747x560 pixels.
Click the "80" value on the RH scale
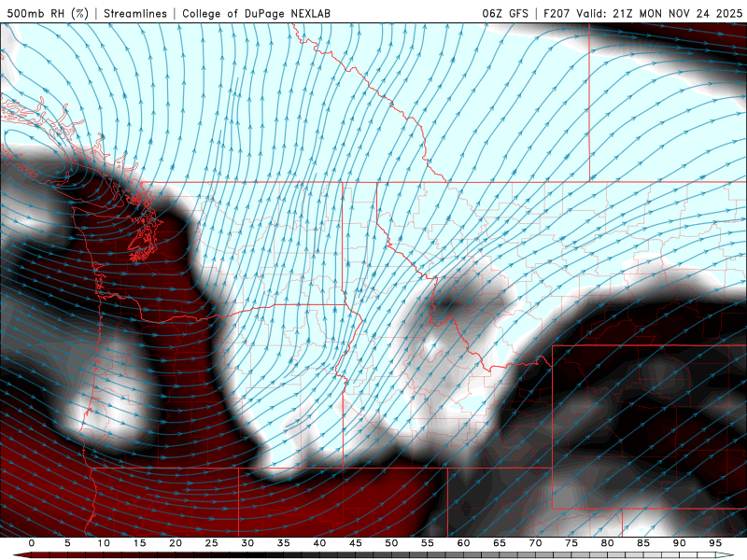607,543
